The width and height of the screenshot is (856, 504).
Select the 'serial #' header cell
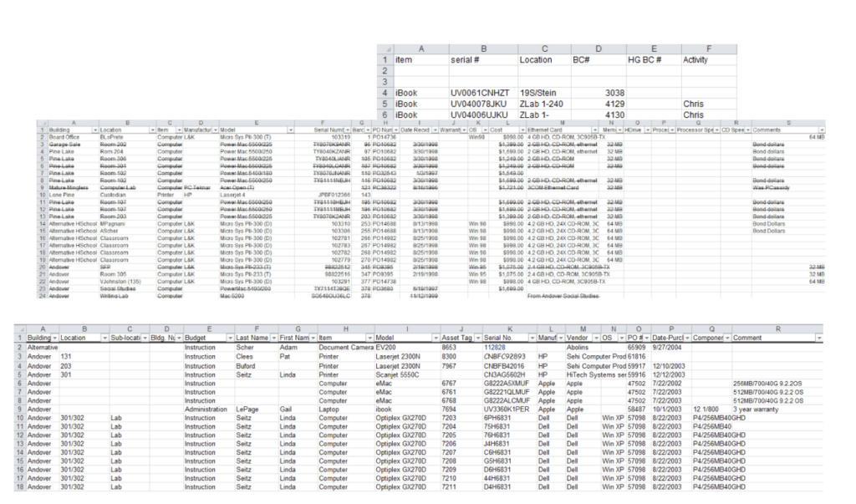(x=483, y=60)
